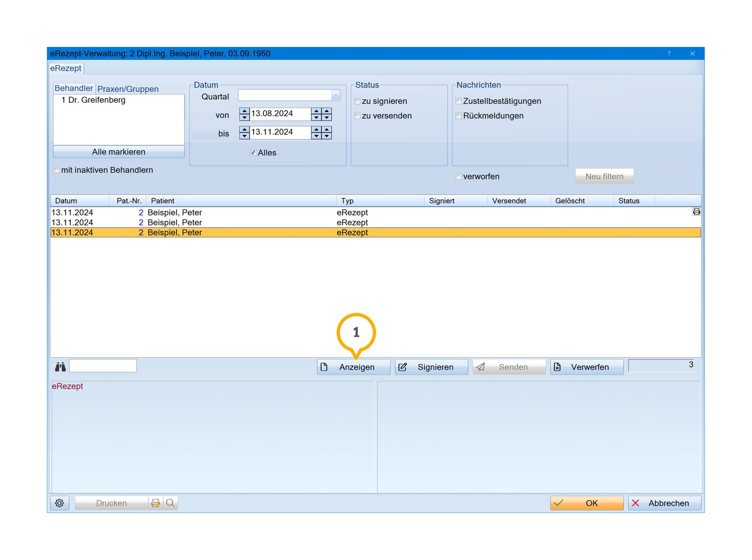This screenshot has height=560, width=752.
Task: Click the Signiert column header
Action: click(x=456, y=201)
